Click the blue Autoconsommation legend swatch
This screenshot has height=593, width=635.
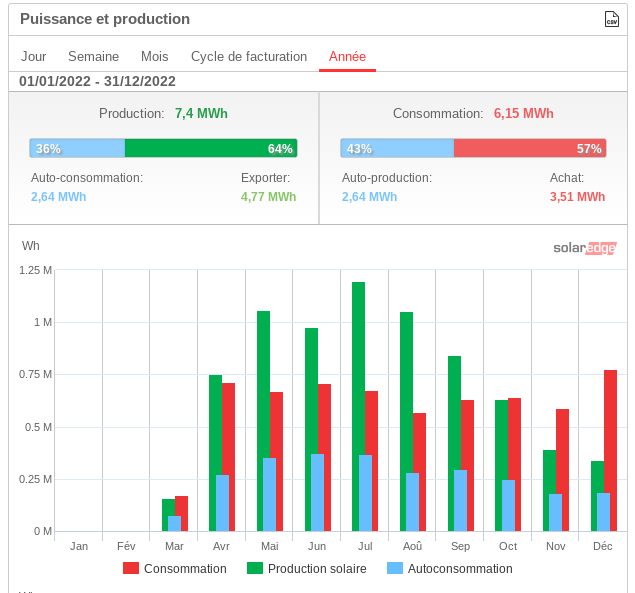coord(395,569)
